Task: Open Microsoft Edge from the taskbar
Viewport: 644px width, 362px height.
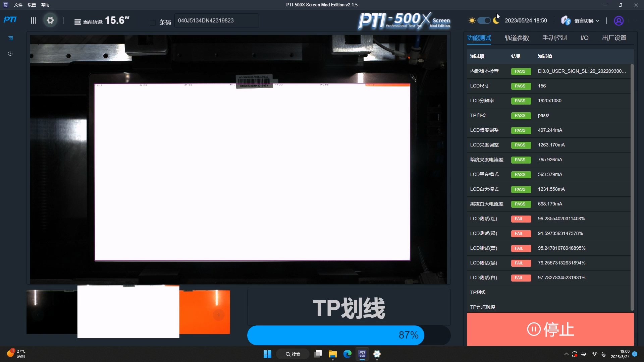Action: point(347,354)
